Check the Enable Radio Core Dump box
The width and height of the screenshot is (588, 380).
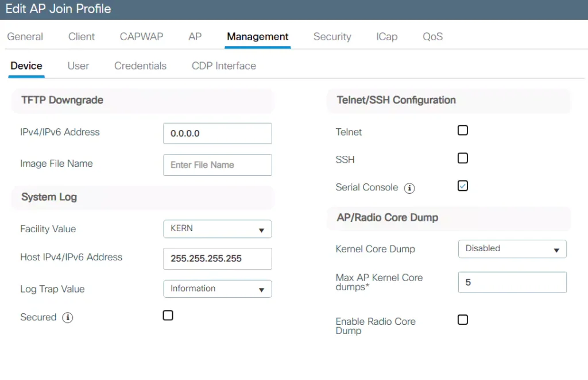[463, 320]
